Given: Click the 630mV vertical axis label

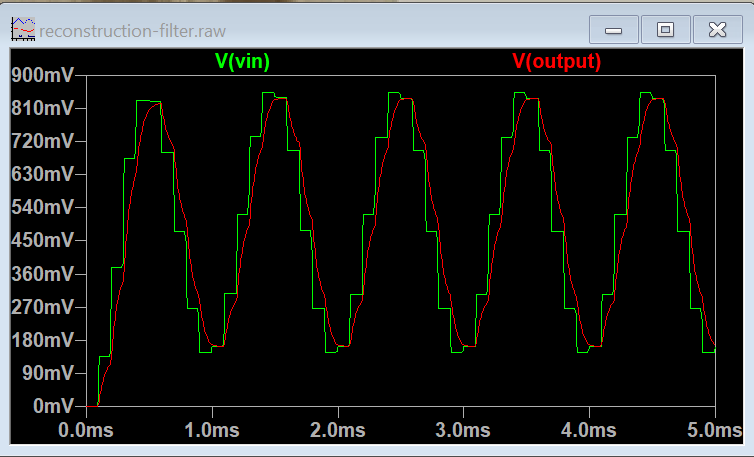Looking at the screenshot, I should [x=43, y=174].
